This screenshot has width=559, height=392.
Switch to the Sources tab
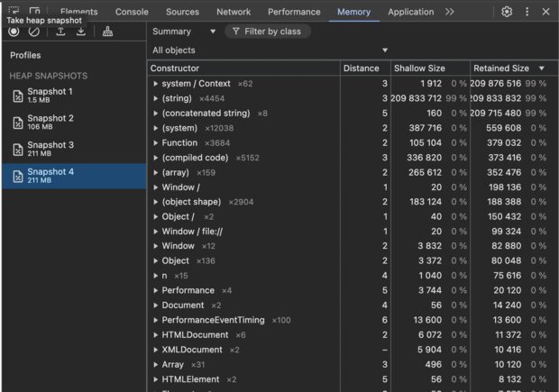182,12
